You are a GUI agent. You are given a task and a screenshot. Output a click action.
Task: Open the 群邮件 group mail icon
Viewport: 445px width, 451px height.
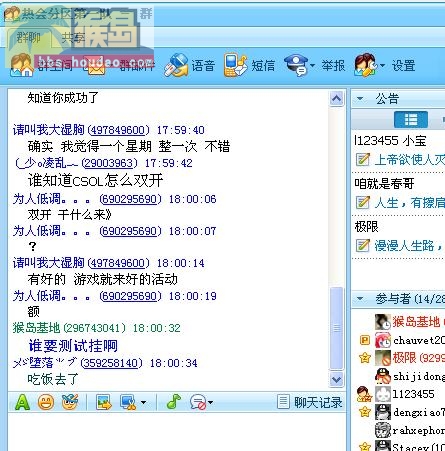[95, 66]
